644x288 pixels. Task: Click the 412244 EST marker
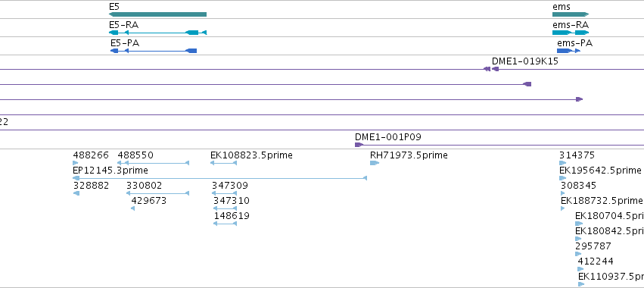click(580, 269)
